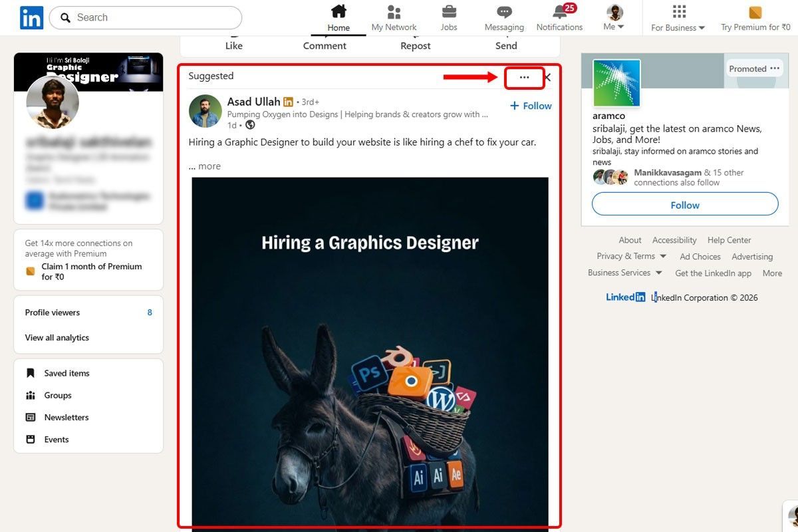
Task: Click the More footer link
Action: 772,273
